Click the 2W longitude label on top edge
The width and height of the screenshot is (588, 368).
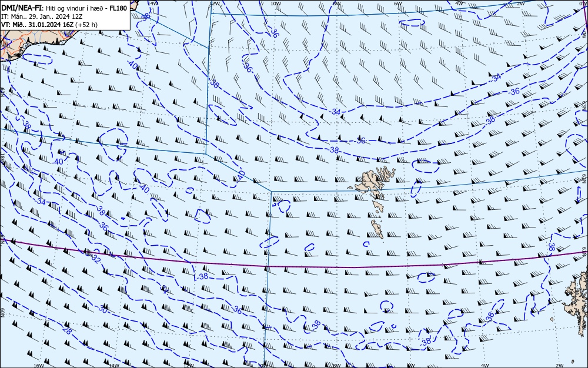click(x=520, y=3)
